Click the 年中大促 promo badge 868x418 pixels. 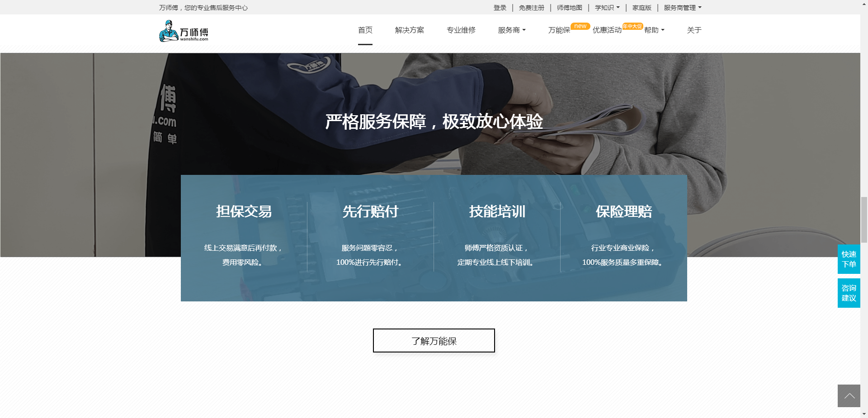(632, 26)
